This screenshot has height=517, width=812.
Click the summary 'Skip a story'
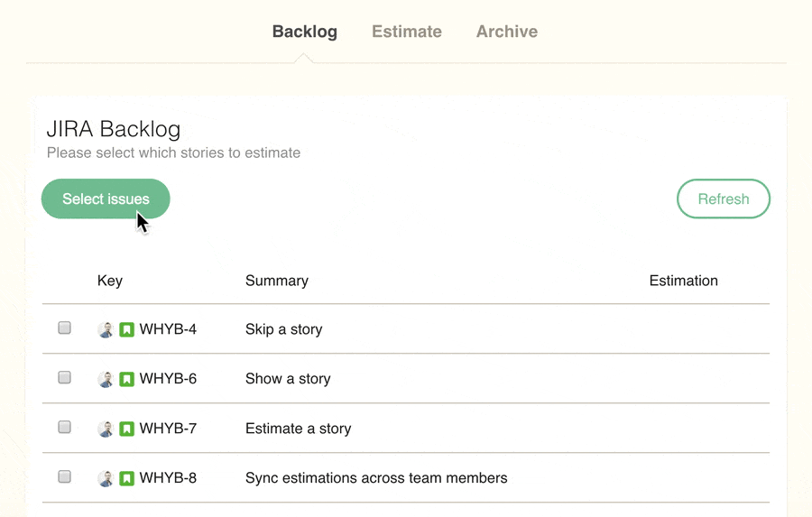click(x=284, y=329)
